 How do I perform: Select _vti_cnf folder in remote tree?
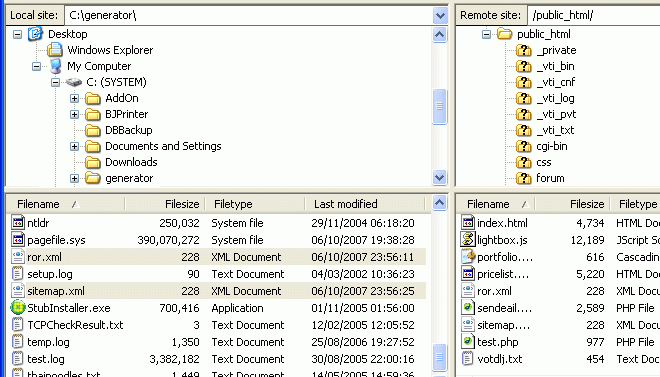[556, 82]
